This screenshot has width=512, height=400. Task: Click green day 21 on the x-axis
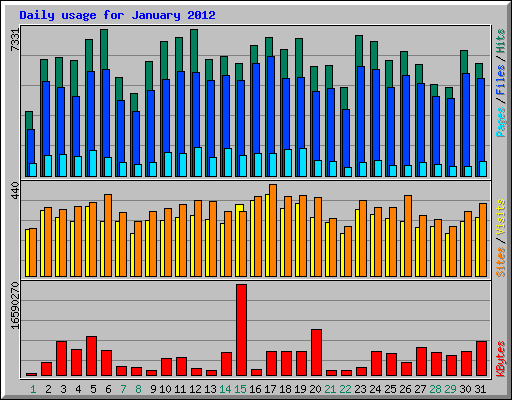point(330,389)
